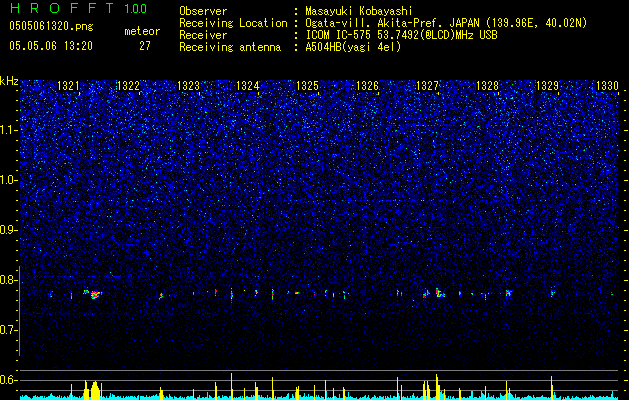629x400 pixels.
Task: Click the 1321 time marker
Action: tap(68, 86)
